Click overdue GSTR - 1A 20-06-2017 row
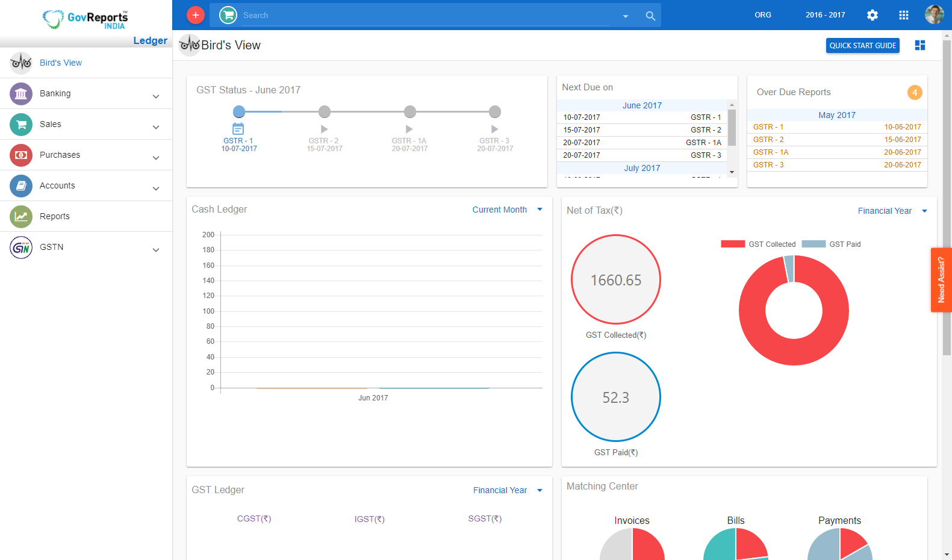Viewport: 952px width, 560px height. (x=837, y=152)
